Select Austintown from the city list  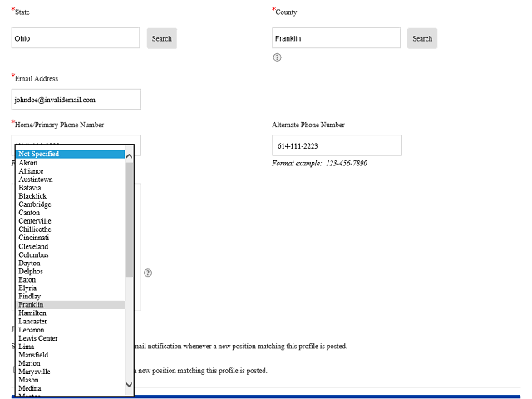click(x=71, y=180)
